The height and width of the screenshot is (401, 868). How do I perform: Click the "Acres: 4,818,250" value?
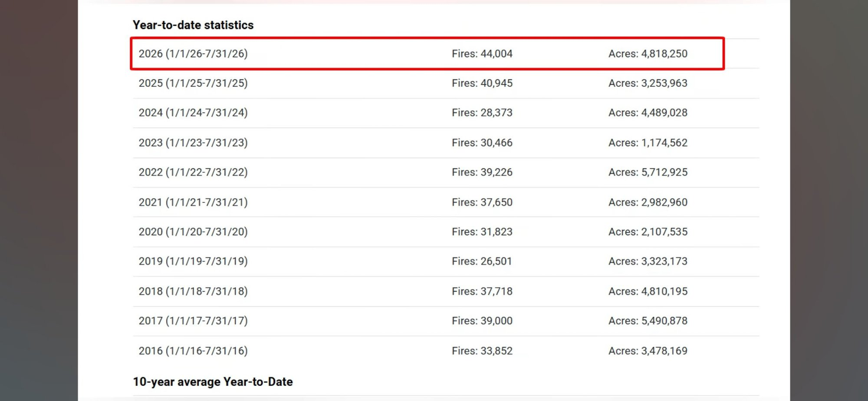(648, 53)
